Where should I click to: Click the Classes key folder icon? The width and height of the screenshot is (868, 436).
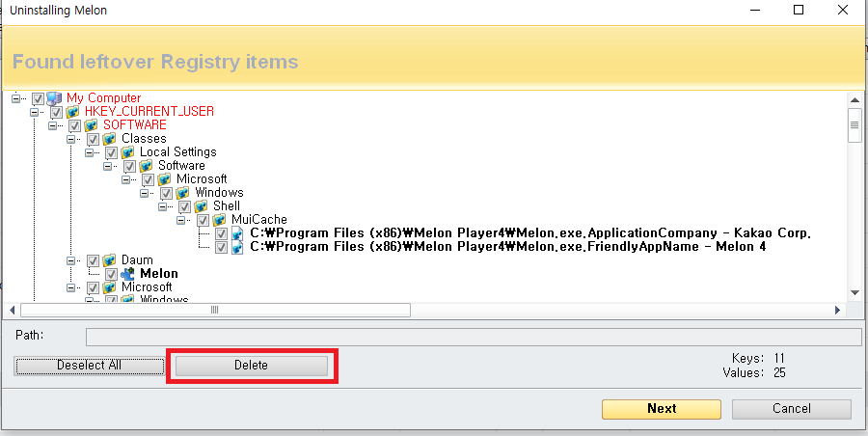[108, 139]
